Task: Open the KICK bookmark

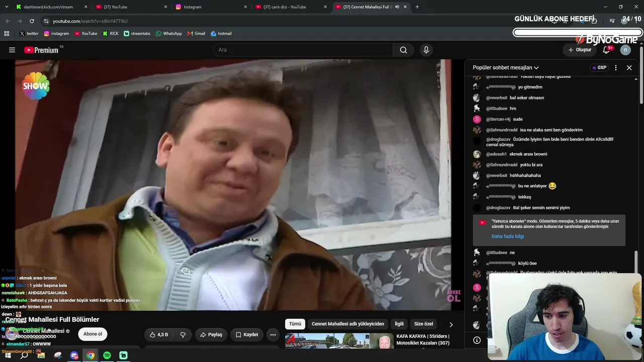Action: coord(111,34)
